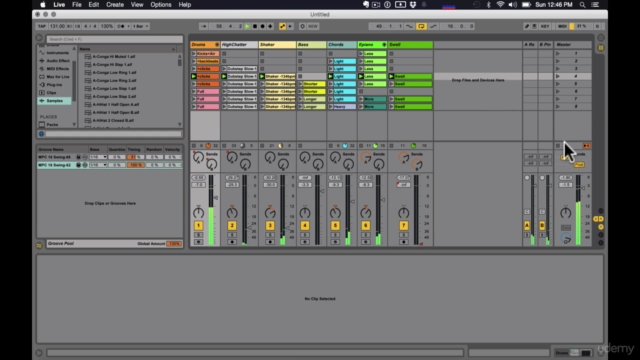This screenshot has width=640, height=360.
Task: Select Audio Effects category in browser
Action: coord(55,61)
